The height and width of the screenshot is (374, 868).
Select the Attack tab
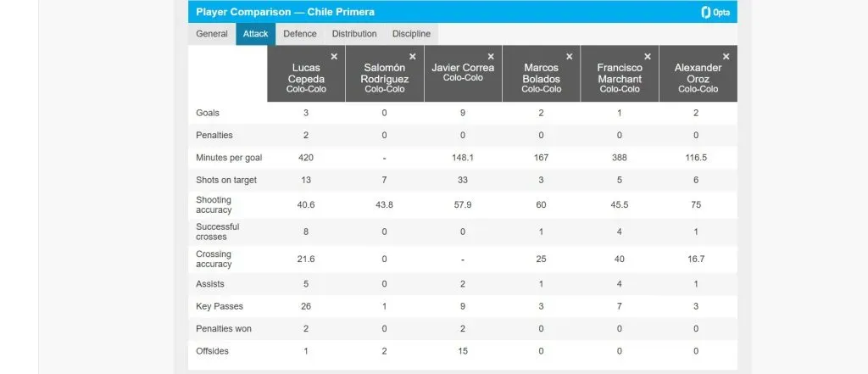(256, 34)
